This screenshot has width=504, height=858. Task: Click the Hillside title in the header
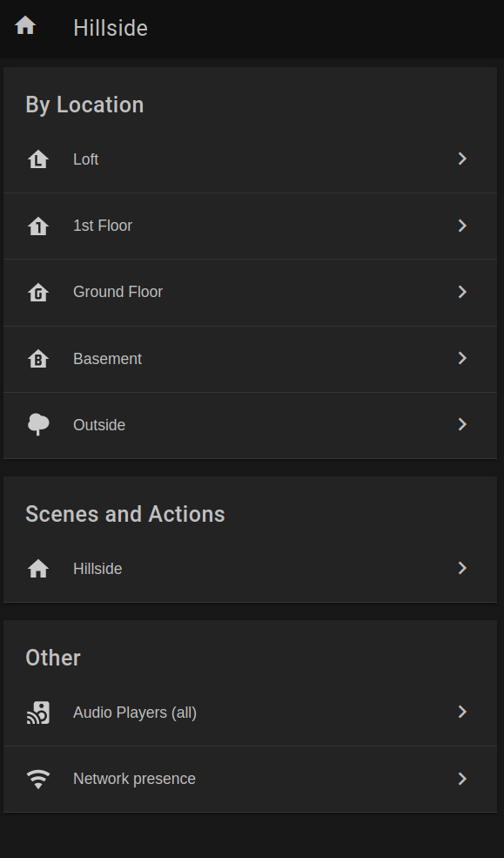click(111, 28)
